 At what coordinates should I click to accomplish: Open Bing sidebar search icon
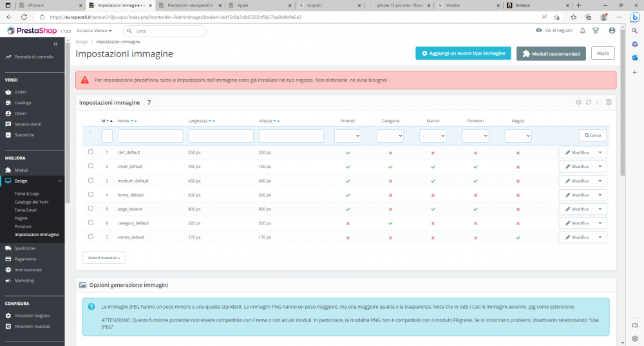click(x=634, y=31)
